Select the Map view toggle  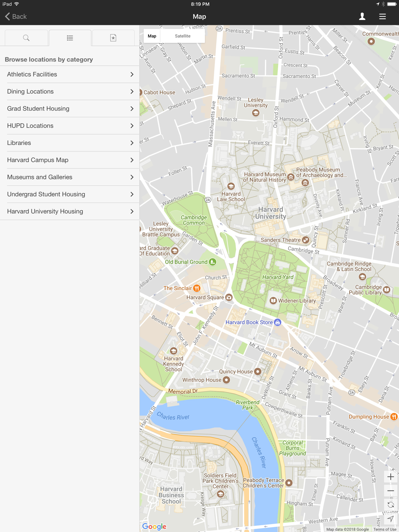tap(152, 36)
